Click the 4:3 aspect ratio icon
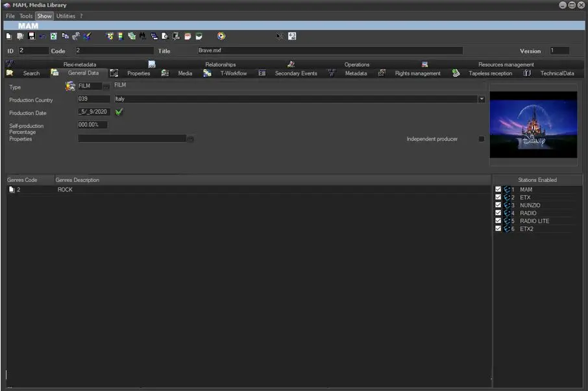Image resolution: width=588 pixels, height=391 pixels. [x=292, y=36]
